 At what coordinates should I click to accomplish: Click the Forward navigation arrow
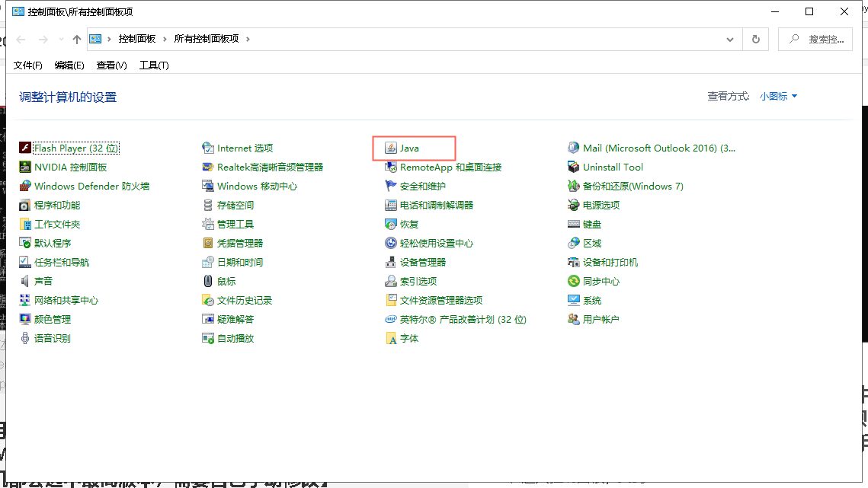[43, 40]
